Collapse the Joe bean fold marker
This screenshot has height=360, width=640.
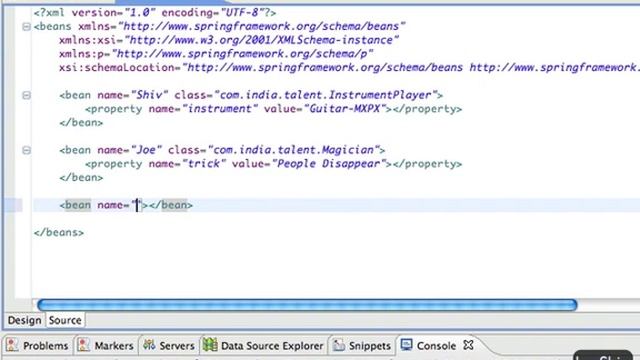coord(26,151)
